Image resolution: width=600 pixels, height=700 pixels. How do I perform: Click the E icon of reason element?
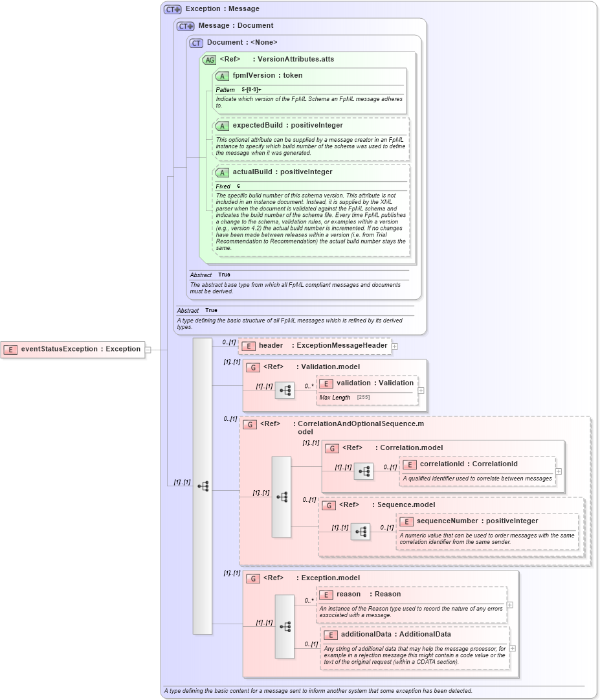pos(326,594)
